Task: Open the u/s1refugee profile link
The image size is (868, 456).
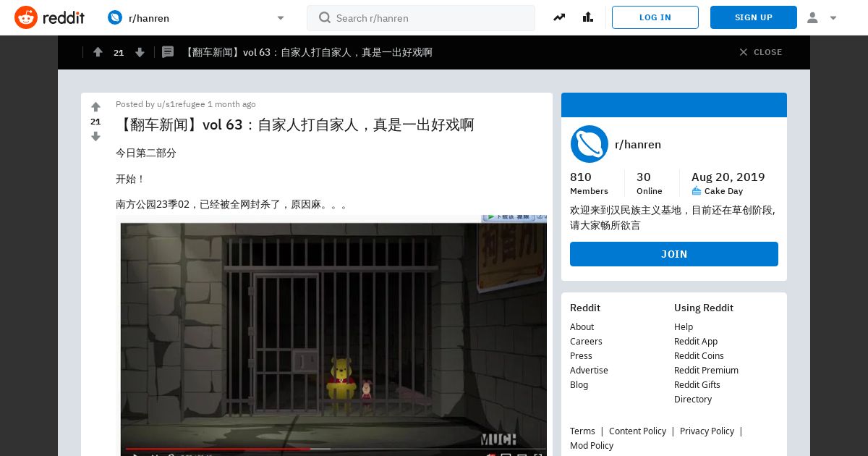Action: tap(181, 104)
